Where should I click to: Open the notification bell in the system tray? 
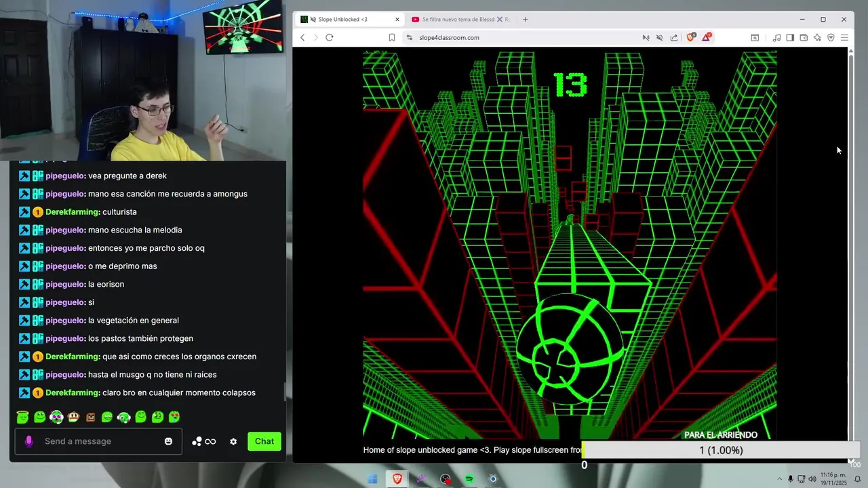[x=857, y=479]
